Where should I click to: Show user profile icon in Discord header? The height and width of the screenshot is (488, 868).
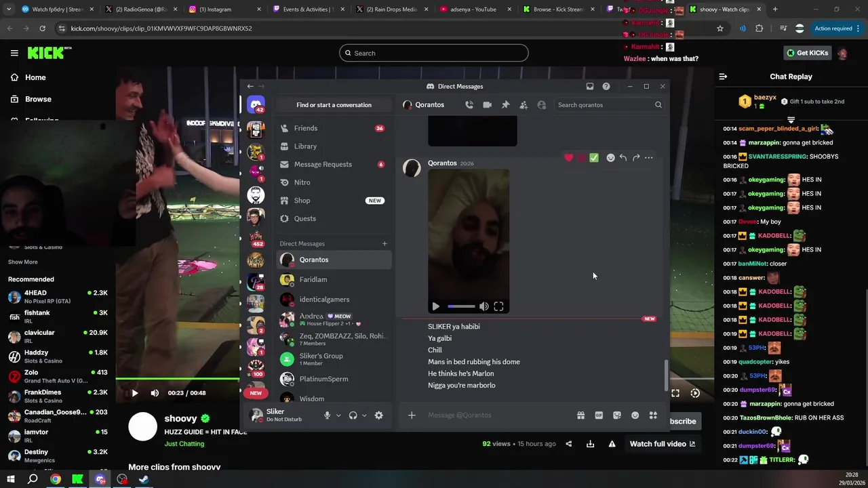541,105
